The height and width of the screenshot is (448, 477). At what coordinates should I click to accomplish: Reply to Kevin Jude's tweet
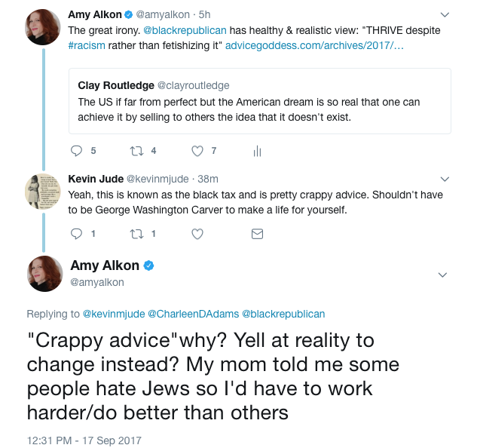[76, 234]
